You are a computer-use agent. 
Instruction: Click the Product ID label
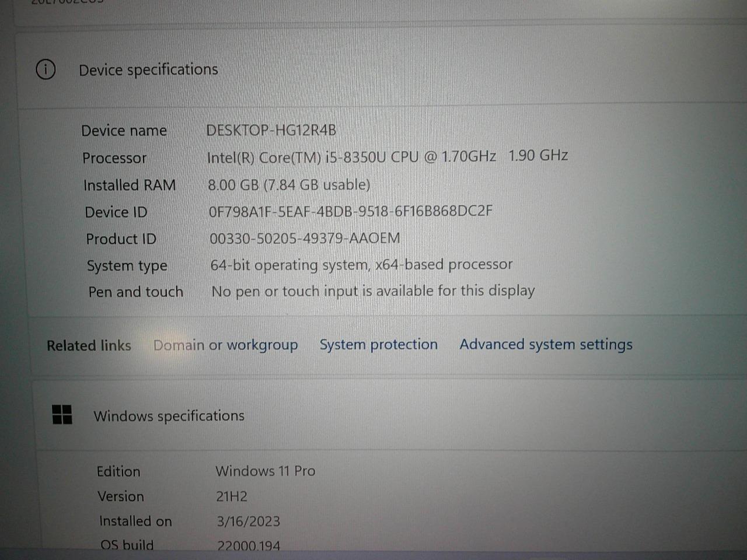(x=121, y=239)
